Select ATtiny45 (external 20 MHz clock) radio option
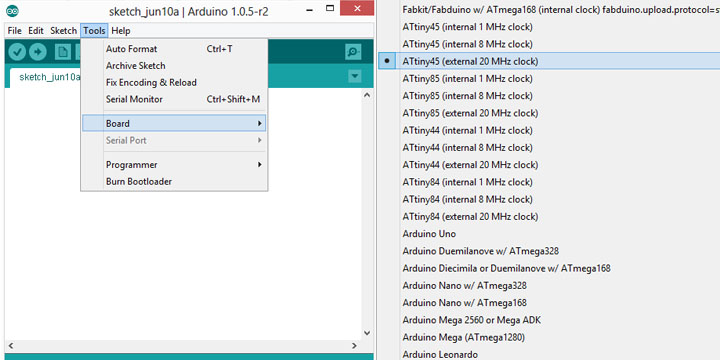720x360 pixels. [x=388, y=61]
